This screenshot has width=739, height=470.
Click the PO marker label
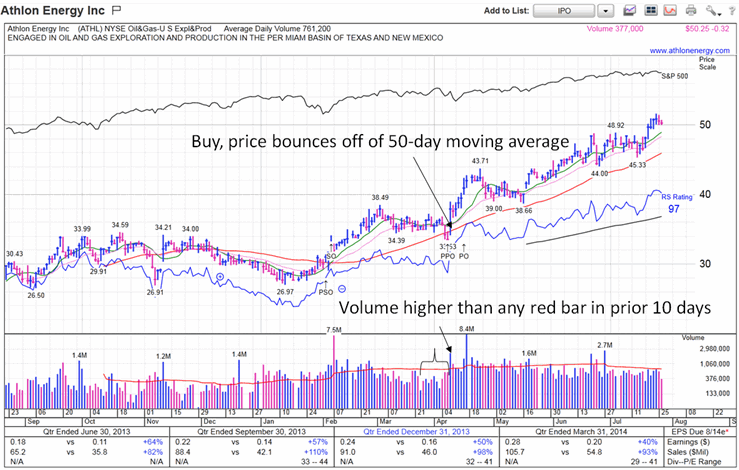(464, 256)
